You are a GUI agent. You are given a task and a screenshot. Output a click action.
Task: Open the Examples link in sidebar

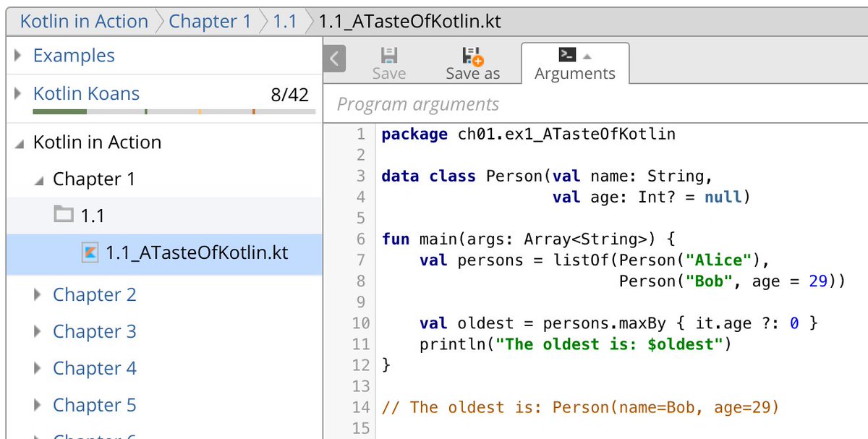[74, 56]
